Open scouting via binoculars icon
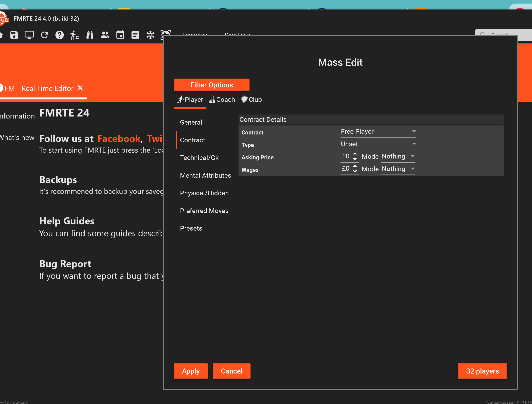532x404 pixels. [x=90, y=35]
